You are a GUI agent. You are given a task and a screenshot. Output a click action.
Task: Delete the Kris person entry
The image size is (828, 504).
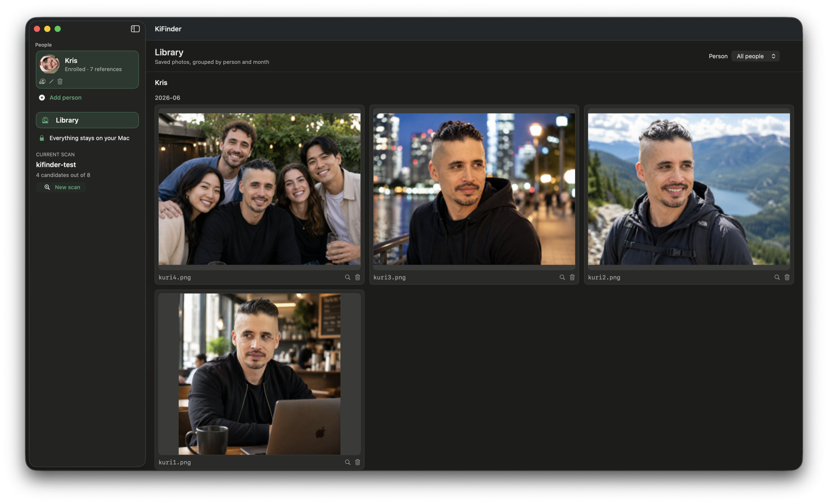pos(60,81)
